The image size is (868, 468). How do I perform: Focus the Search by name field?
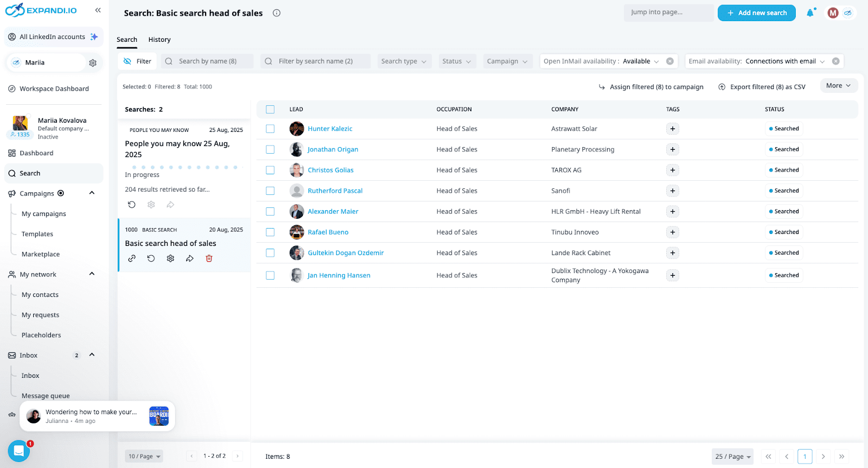208,61
